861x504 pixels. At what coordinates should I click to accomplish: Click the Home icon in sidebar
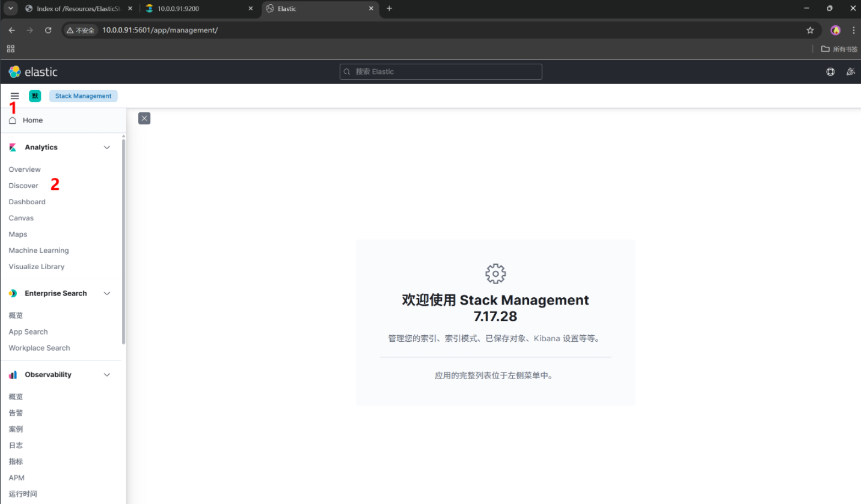[x=13, y=120]
